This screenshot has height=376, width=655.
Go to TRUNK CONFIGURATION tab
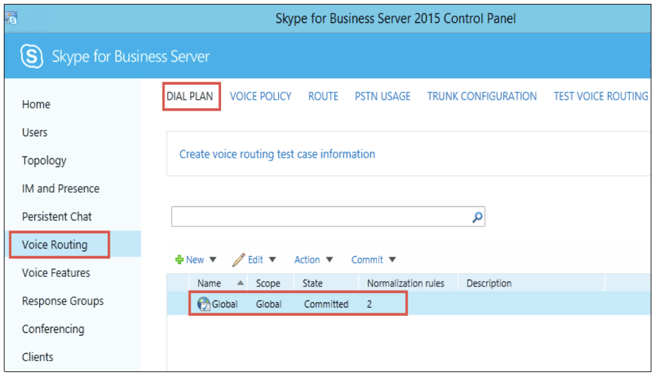click(482, 97)
